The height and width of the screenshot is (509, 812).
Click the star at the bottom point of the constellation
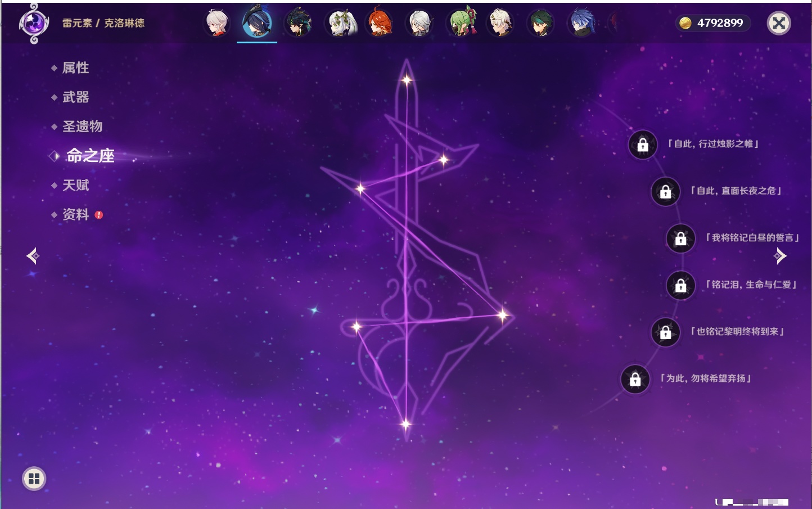point(405,424)
